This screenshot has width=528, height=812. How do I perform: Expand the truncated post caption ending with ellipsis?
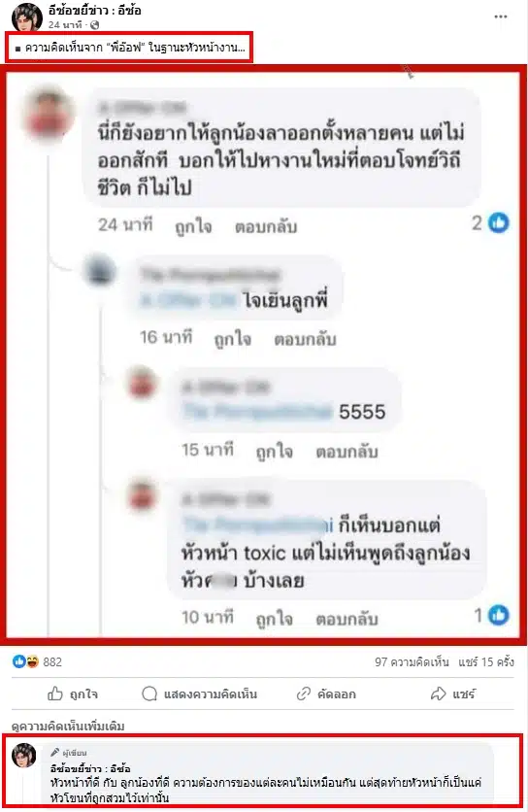[129, 49]
